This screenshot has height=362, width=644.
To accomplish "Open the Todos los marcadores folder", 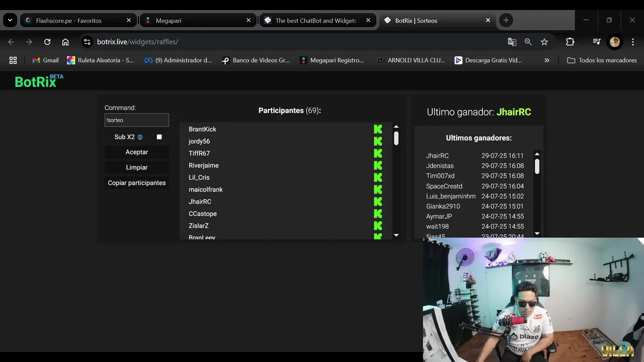I will point(602,60).
